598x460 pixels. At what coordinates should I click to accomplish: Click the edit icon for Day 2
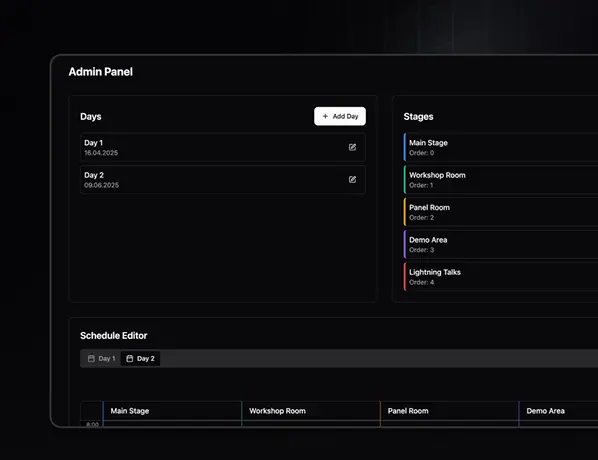tap(352, 180)
